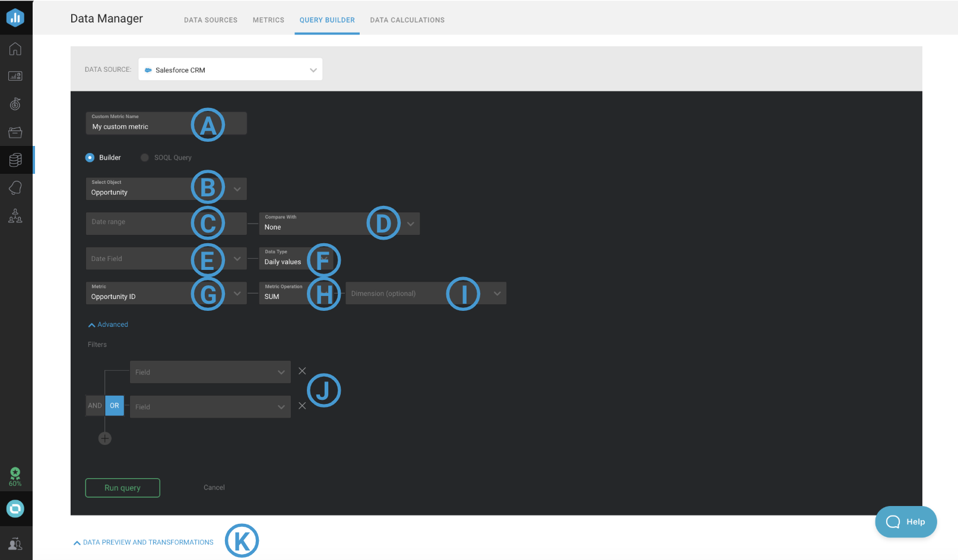Click the Run query button

[x=123, y=488]
